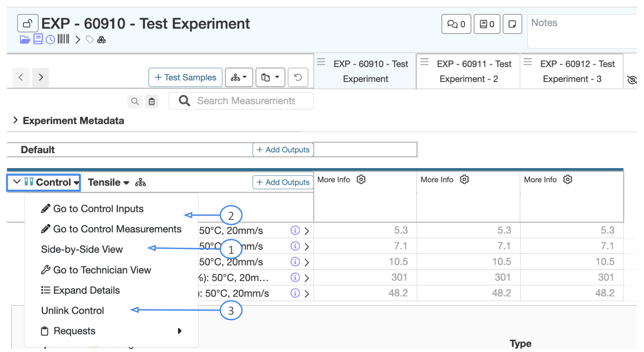Click Add Outputs in the Default row
Viewport: 644px width, 352px height.
tap(283, 149)
